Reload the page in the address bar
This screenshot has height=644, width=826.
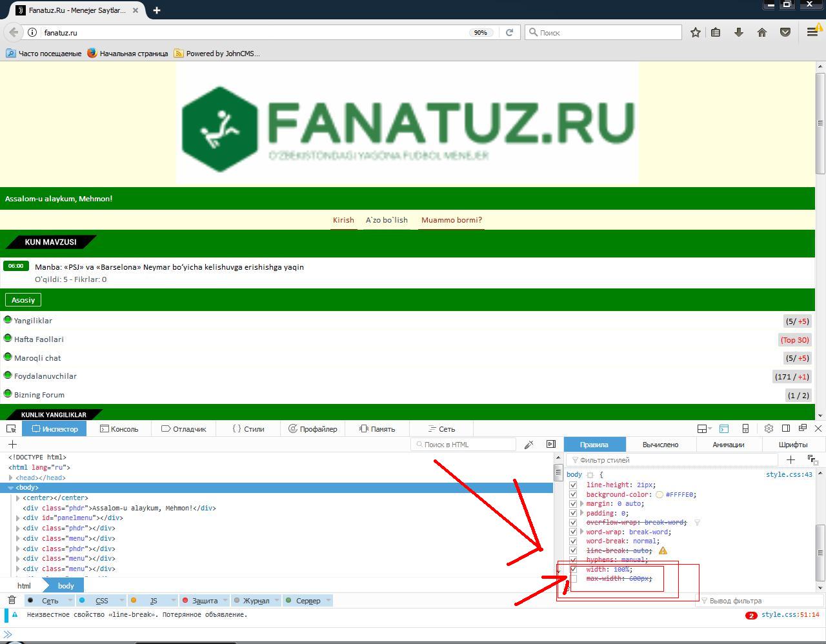pyautogui.click(x=509, y=32)
